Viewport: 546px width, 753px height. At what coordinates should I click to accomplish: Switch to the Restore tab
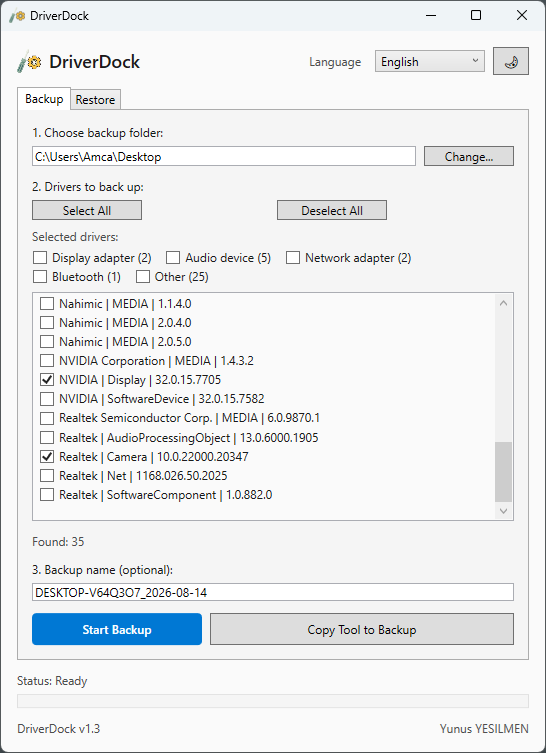click(95, 100)
